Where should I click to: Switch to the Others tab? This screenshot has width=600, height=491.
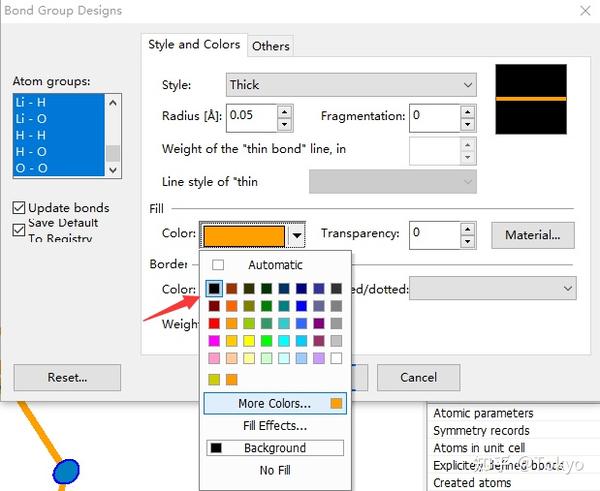click(x=271, y=46)
